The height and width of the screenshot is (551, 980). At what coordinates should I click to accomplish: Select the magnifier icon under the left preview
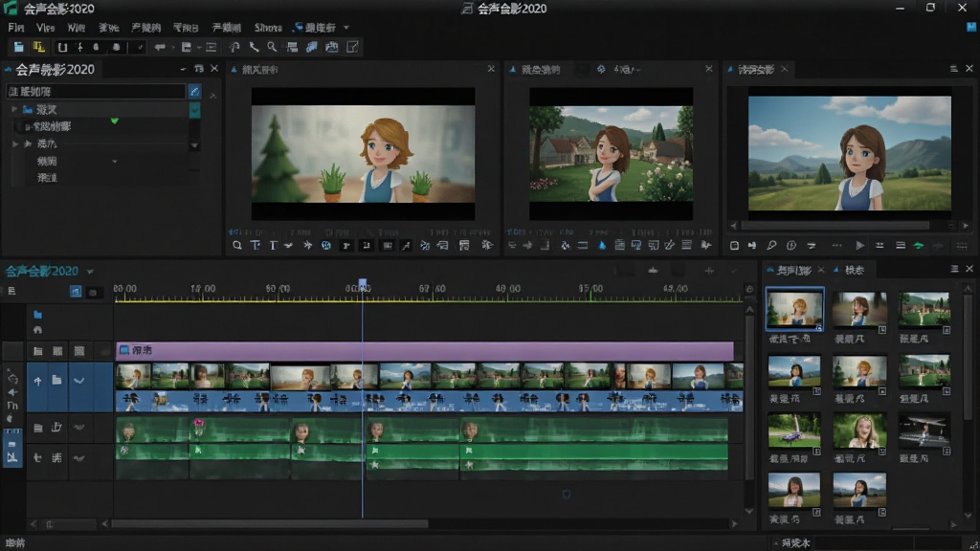(237, 246)
